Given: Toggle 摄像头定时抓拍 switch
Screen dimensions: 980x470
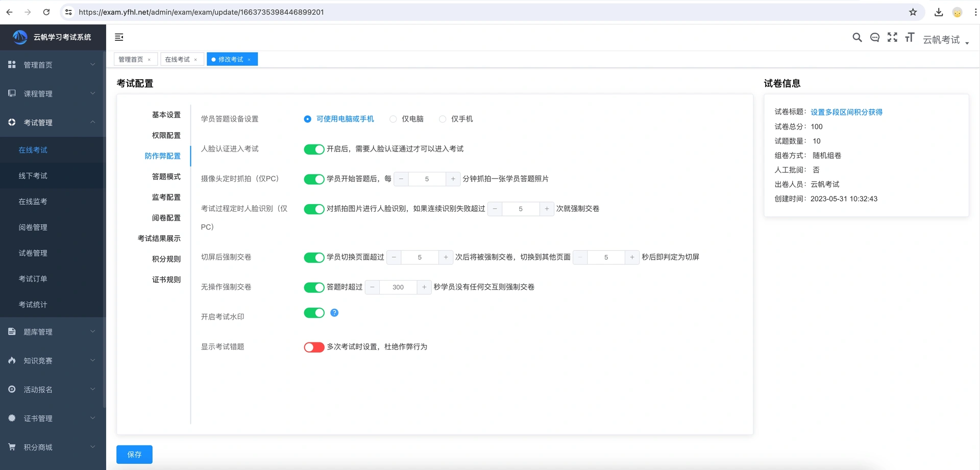Looking at the screenshot, I should pos(314,179).
